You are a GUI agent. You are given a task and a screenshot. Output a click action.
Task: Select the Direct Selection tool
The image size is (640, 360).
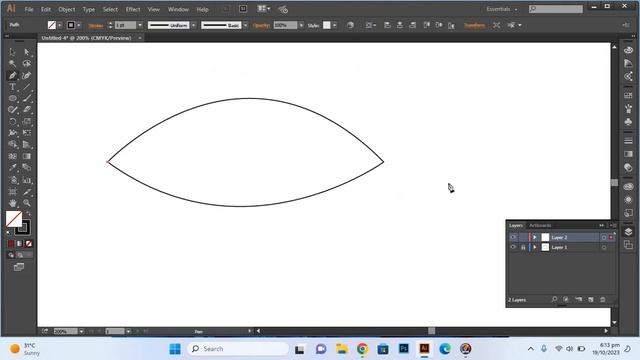(27, 52)
